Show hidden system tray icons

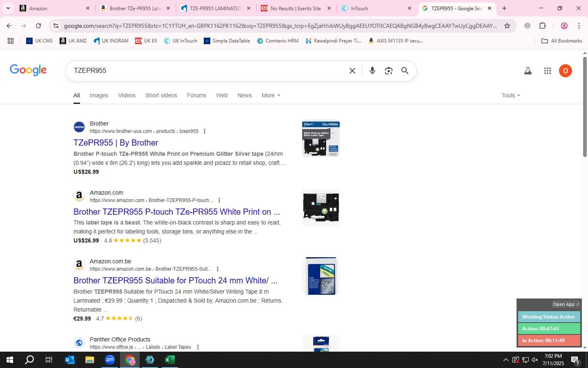coord(506,360)
